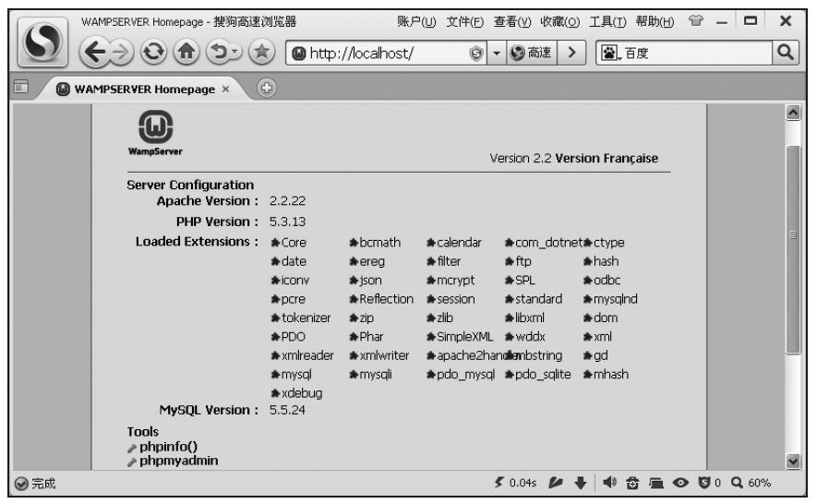
Task: Open the phpinfo() tool link
Action: (x=168, y=447)
